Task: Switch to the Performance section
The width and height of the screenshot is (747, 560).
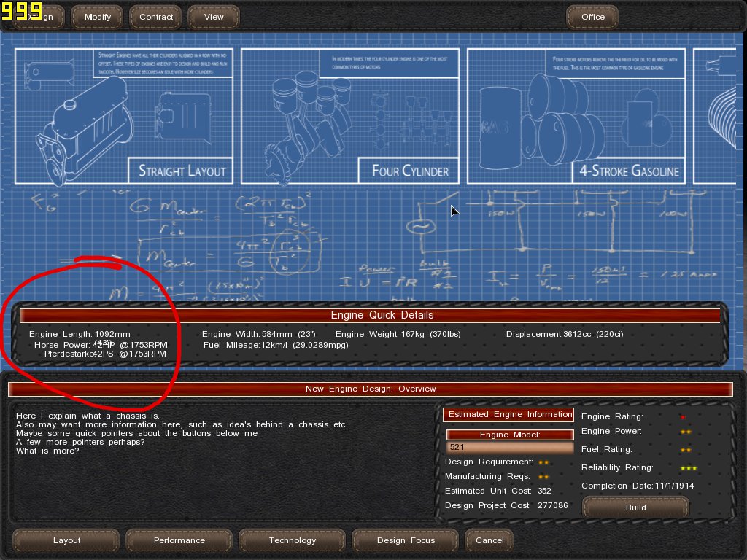Action: pyautogui.click(x=179, y=540)
